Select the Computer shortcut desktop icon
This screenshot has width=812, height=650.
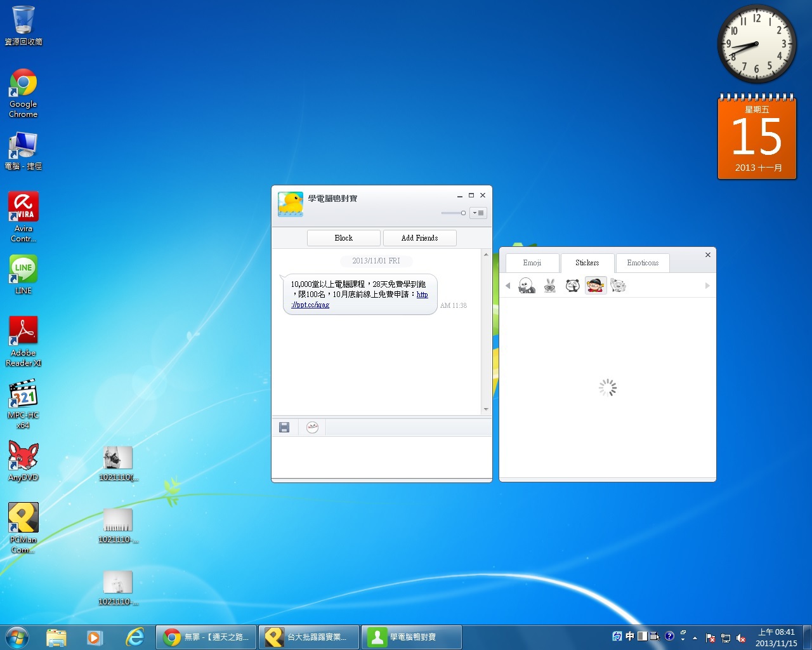[23, 151]
